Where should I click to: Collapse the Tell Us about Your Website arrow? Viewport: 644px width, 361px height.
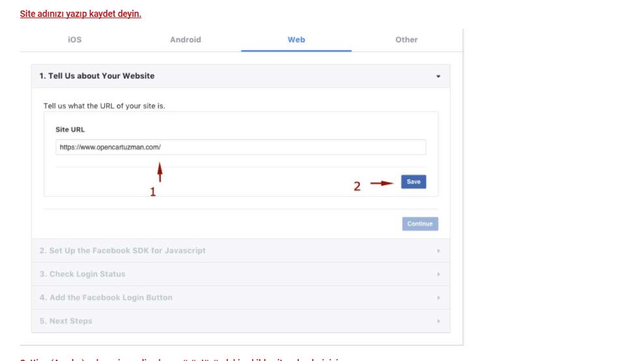[438, 76]
